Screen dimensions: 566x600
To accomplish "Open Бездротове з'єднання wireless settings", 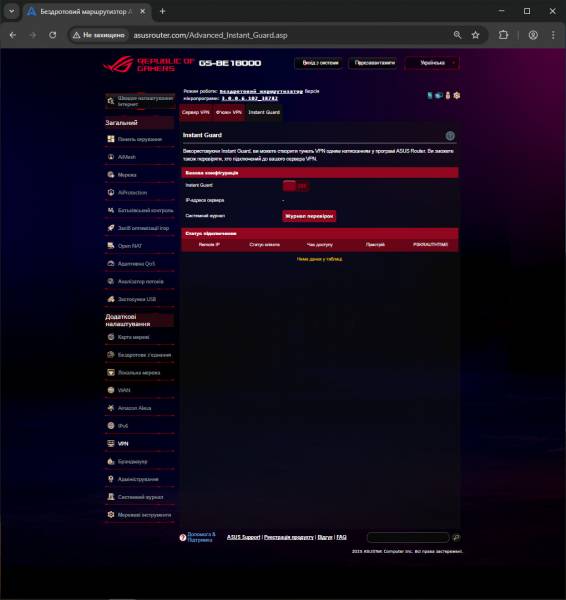I will 140,355.
